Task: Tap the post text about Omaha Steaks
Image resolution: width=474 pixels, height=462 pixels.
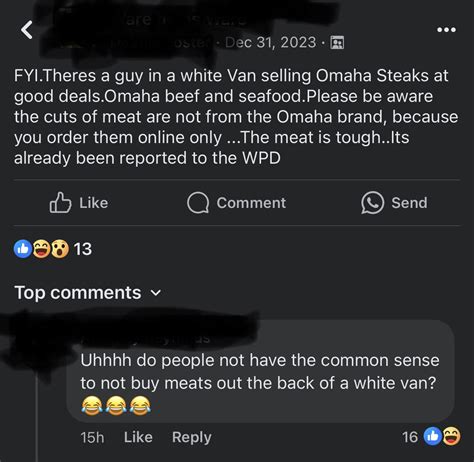Action: coord(236,117)
